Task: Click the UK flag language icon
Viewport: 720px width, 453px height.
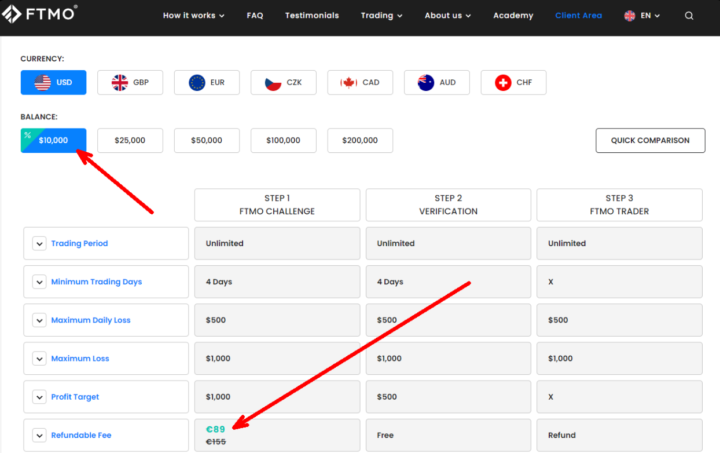Action: (630, 16)
